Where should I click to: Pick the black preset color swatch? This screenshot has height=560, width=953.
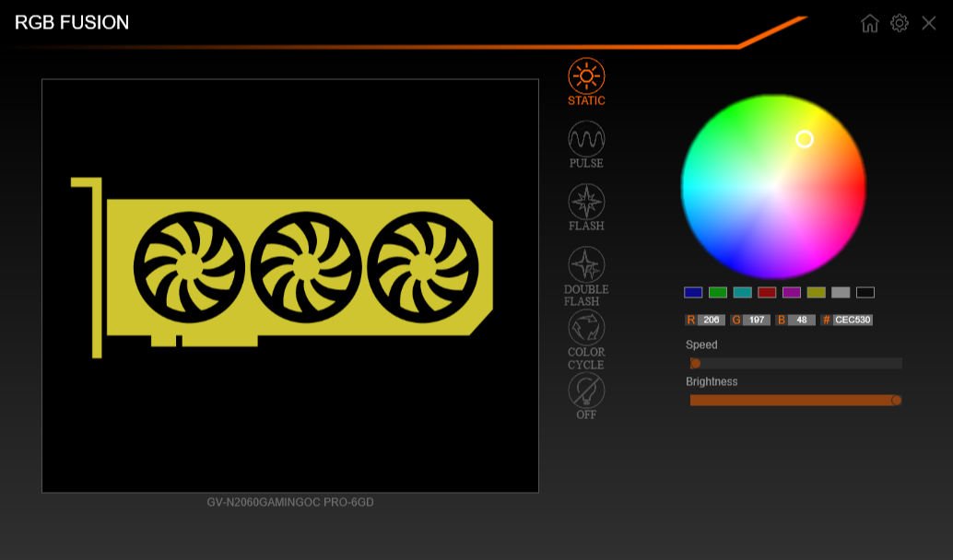(x=865, y=293)
